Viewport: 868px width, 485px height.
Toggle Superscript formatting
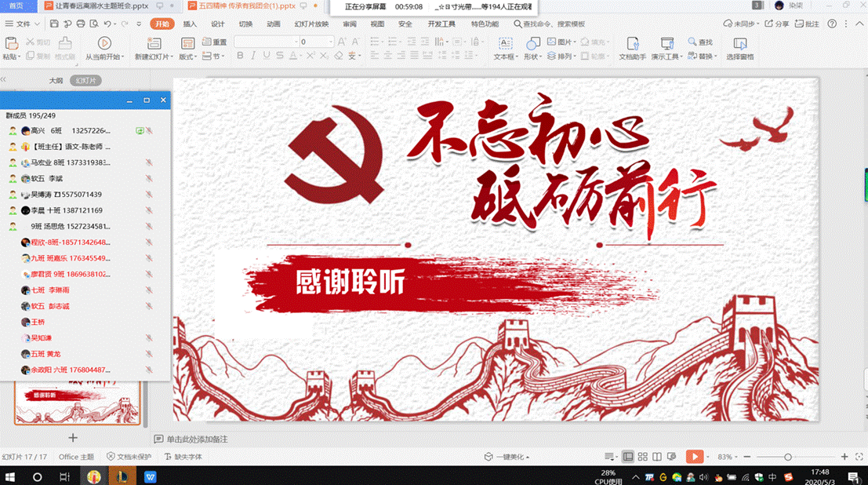310,56
